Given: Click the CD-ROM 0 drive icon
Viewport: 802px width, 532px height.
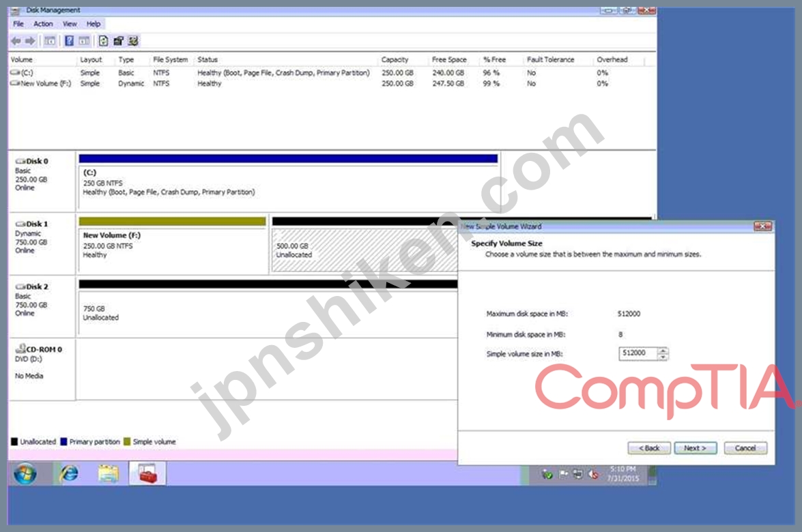Looking at the screenshot, I should [20, 349].
